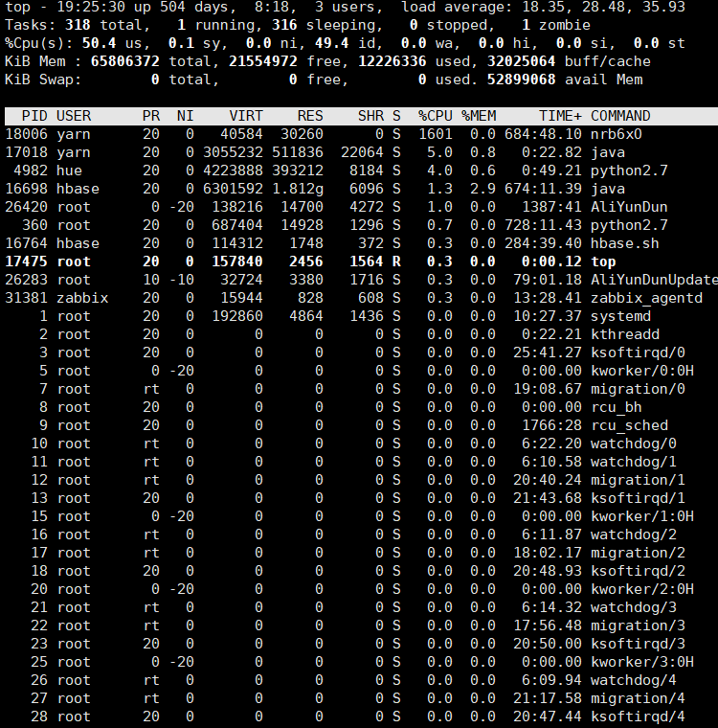The height and width of the screenshot is (728, 718).
Task: Click the watchdog/2 command
Action: (x=633, y=535)
